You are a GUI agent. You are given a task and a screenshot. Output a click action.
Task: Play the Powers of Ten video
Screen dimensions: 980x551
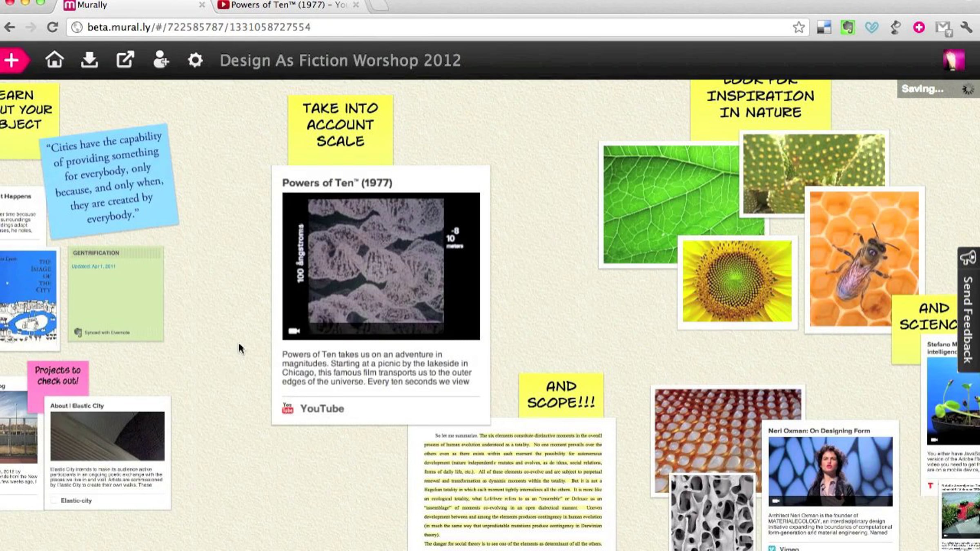point(381,266)
